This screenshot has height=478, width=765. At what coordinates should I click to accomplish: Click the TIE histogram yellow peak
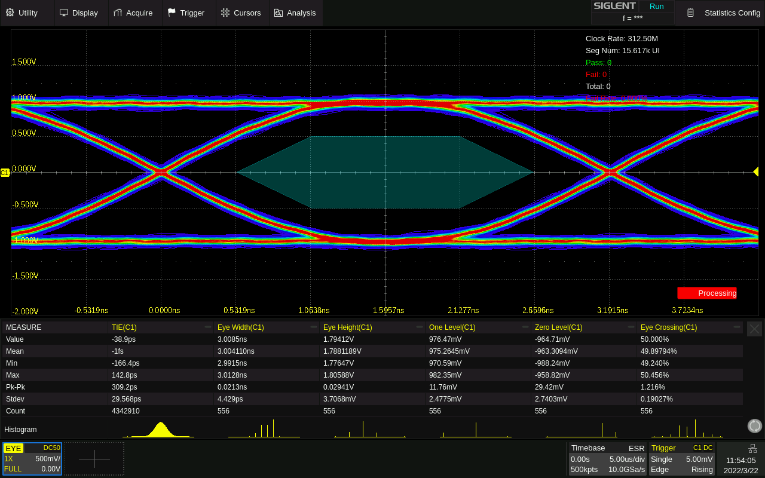(x=160, y=429)
